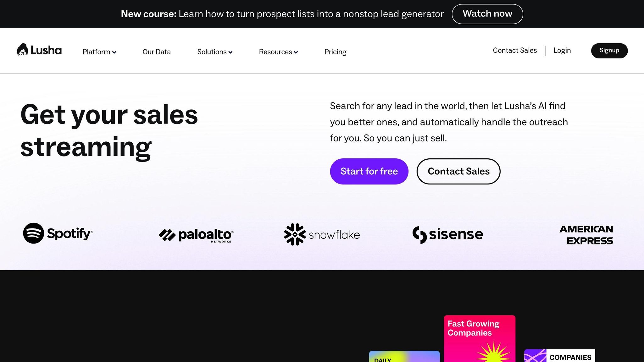This screenshot has height=362, width=644.
Task: Open the Pricing page
Action: coord(335,52)
